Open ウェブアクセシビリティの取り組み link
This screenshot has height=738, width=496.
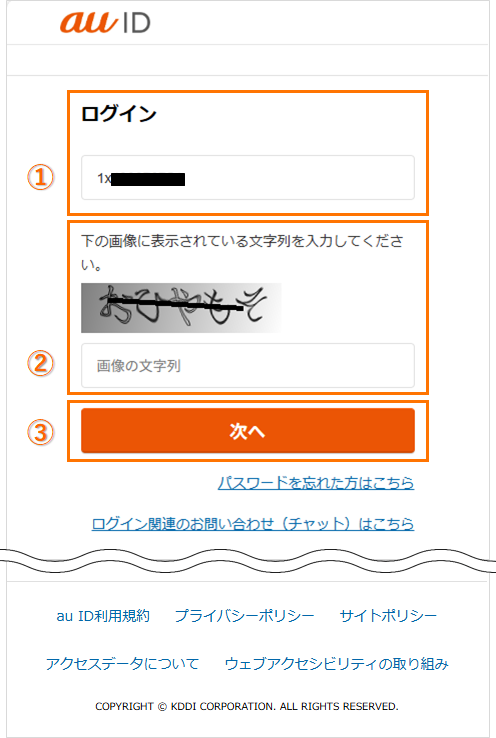(336, 664)
